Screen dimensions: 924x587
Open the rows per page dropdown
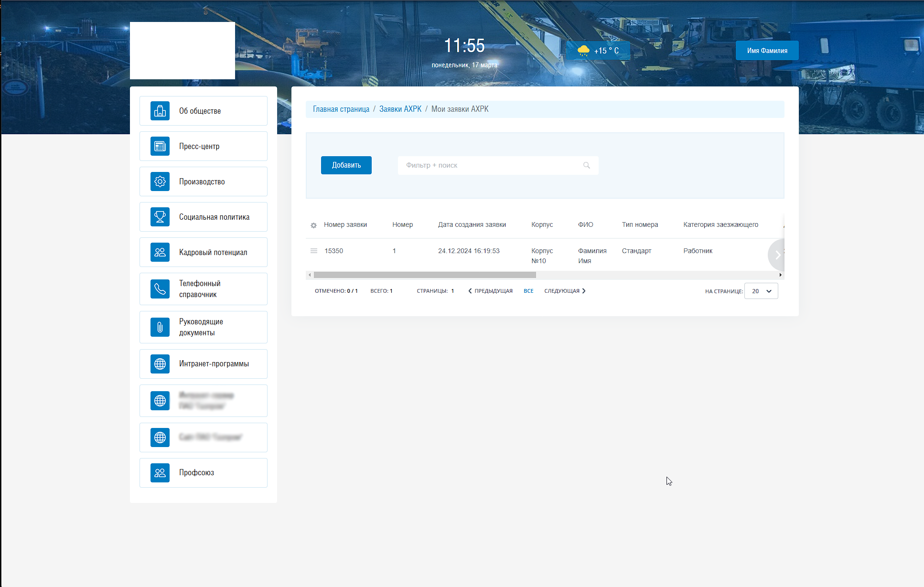pos(761,291)
